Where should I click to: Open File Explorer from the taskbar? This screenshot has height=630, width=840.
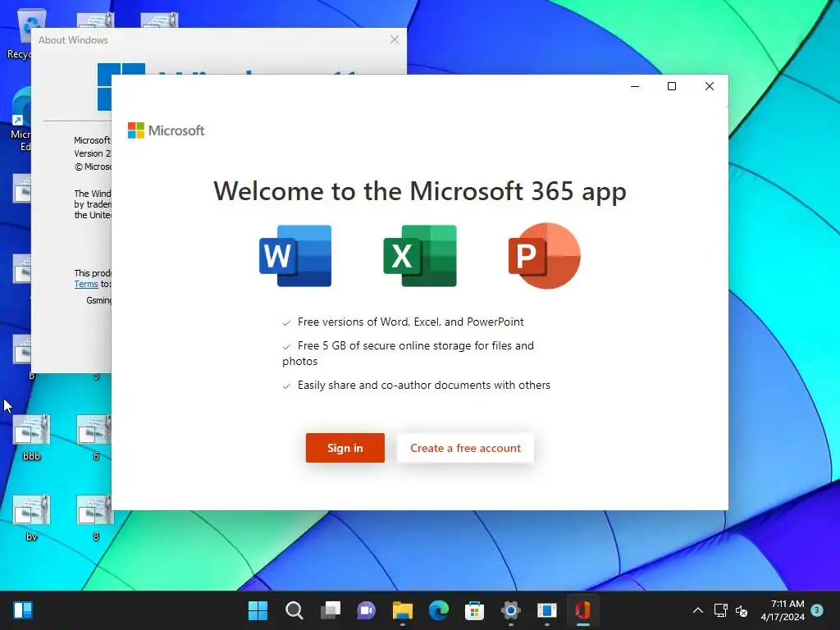tap(402, 610)
